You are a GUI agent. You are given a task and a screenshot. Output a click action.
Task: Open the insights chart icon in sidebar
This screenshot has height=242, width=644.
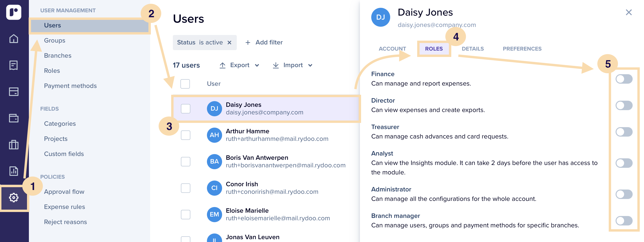tap(13, 171)
